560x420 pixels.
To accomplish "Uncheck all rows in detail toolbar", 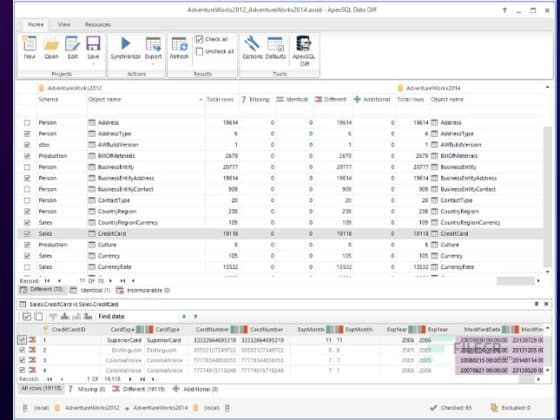I will point(39,316).
